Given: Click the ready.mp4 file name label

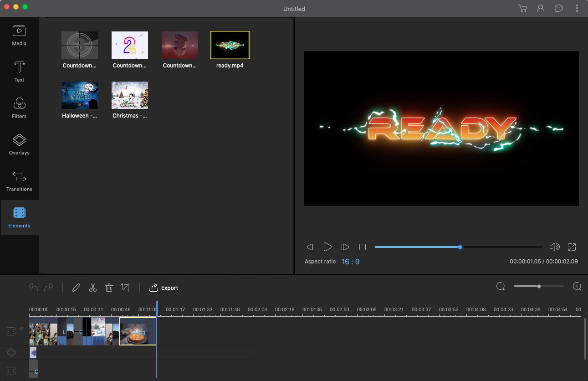Looking at the screenshot, I should tap(230, 66).
